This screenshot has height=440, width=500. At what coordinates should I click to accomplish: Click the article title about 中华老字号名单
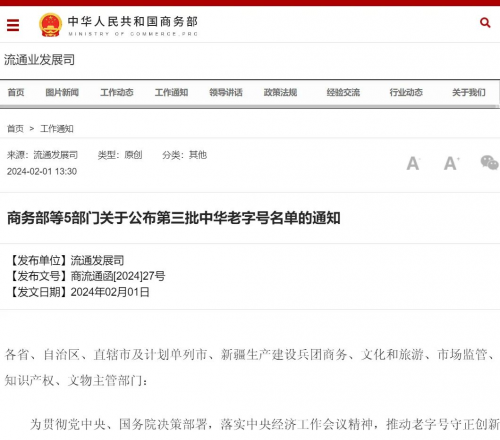[x=174, y=218]
